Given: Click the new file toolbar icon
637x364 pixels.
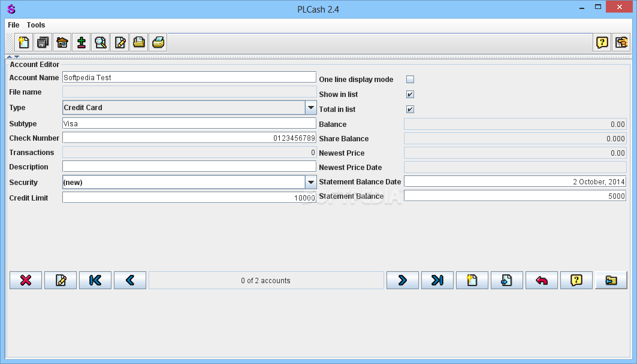Looking at the screenshot, I should click(23, 42).
